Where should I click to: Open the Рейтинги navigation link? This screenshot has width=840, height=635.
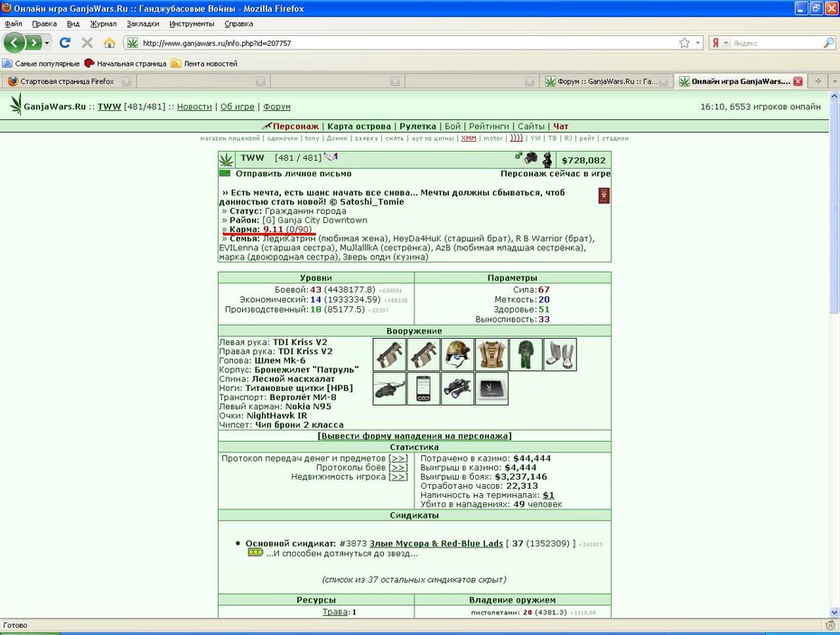(x=490, y=126)
